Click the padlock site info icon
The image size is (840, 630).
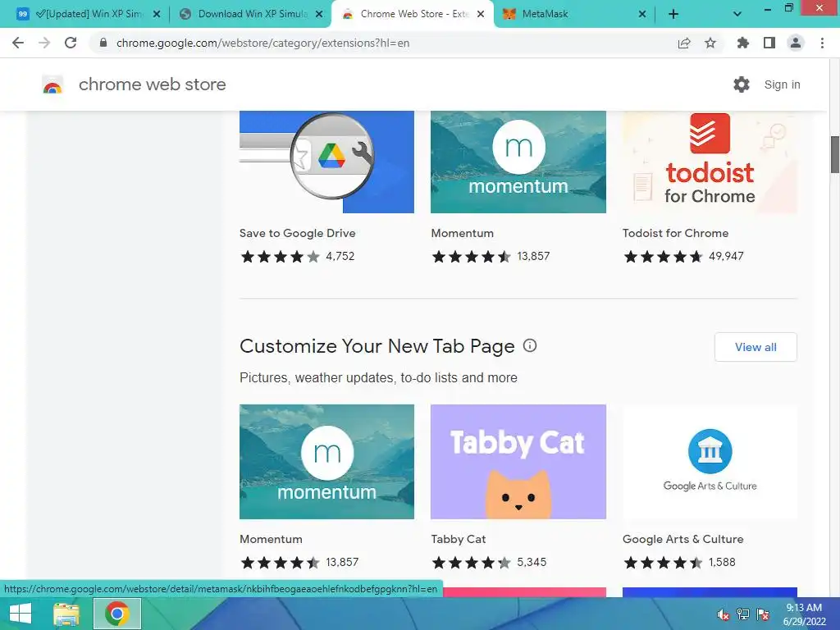coord(103,43)
